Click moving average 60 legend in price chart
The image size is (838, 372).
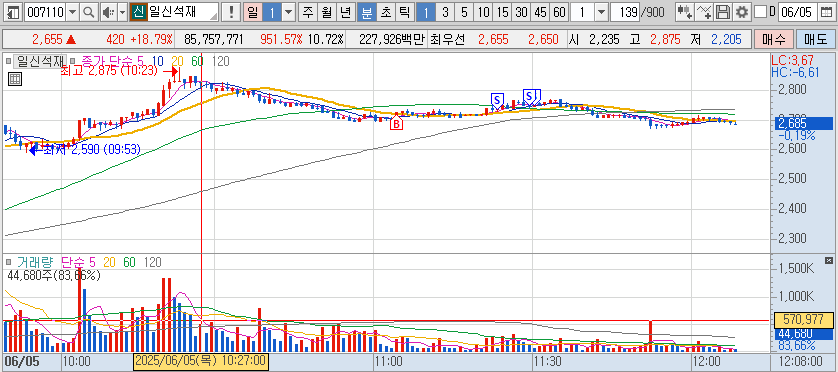pos(197,61)
